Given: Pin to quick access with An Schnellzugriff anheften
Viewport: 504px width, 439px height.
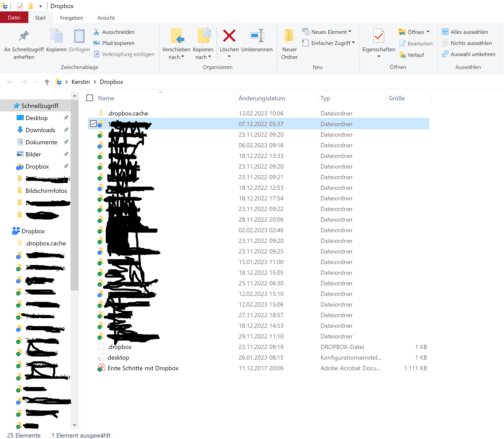Looking at the screenshot, I should (24, 36).
